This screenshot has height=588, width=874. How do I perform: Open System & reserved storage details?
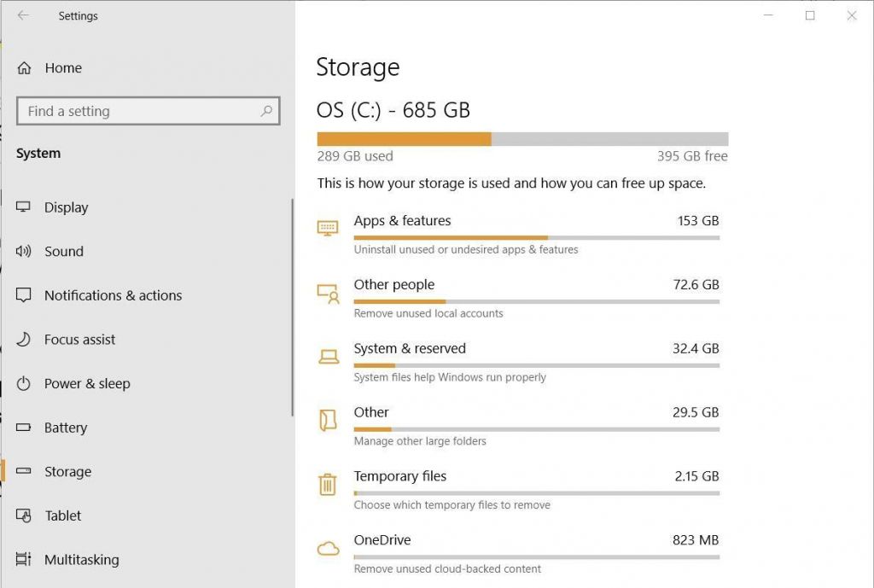410,348
